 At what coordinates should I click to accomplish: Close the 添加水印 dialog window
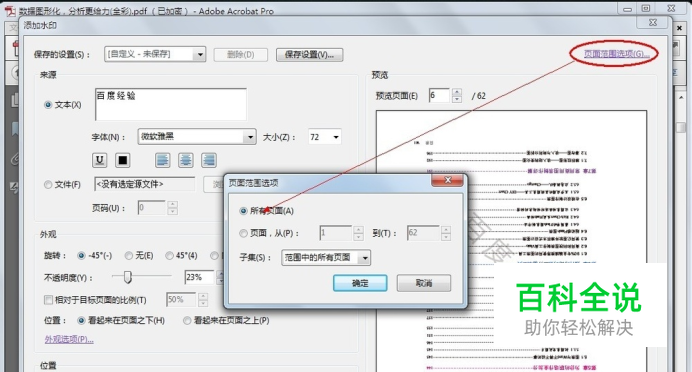click(653, 23)
